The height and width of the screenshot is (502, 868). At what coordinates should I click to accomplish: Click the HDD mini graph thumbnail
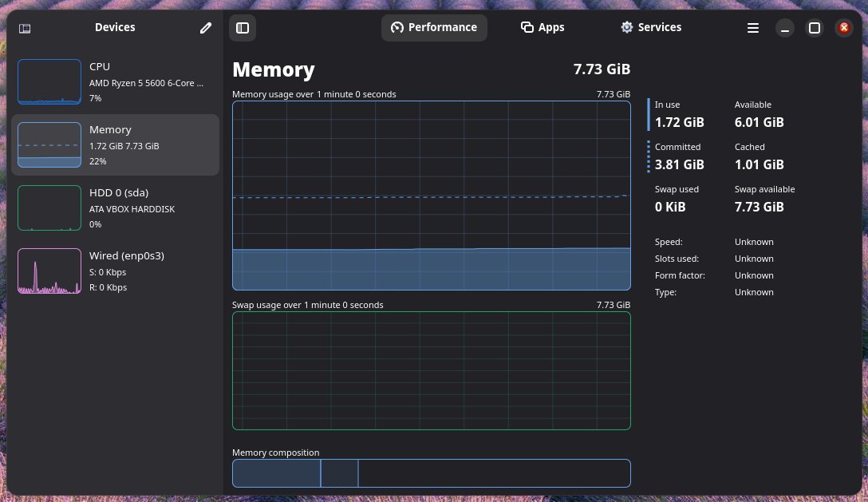49,208
